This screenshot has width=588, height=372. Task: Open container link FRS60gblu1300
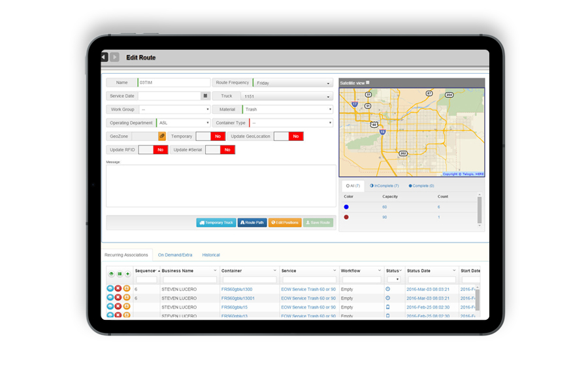237,289
